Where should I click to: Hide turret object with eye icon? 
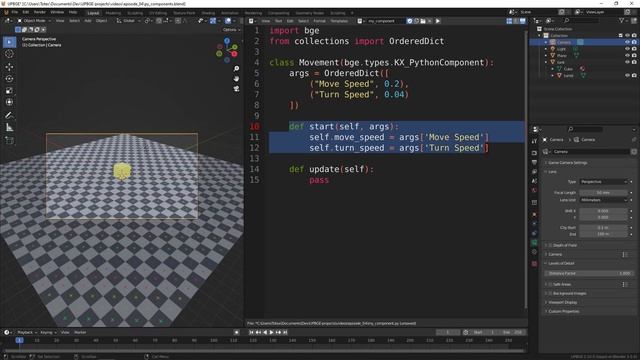click(x=627, y=75)
